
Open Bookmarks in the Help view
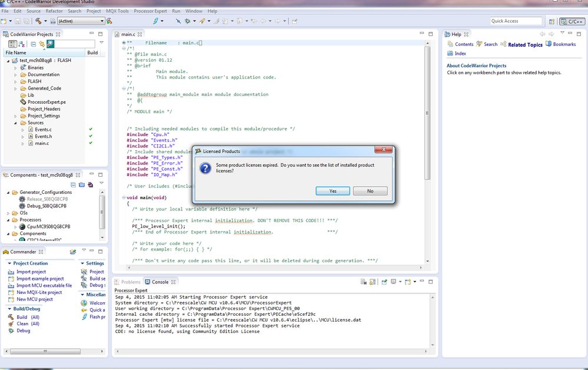(x=564, y=44)
